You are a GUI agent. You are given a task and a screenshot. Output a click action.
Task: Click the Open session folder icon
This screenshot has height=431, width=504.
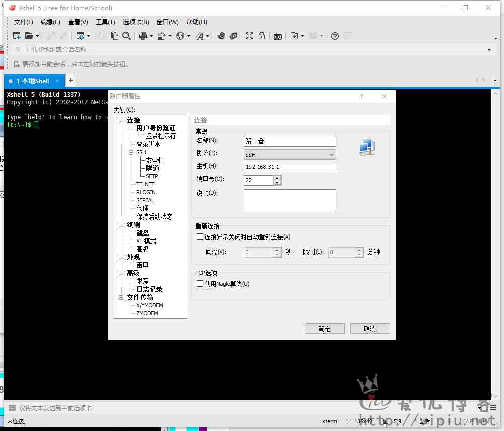(29, 36)
